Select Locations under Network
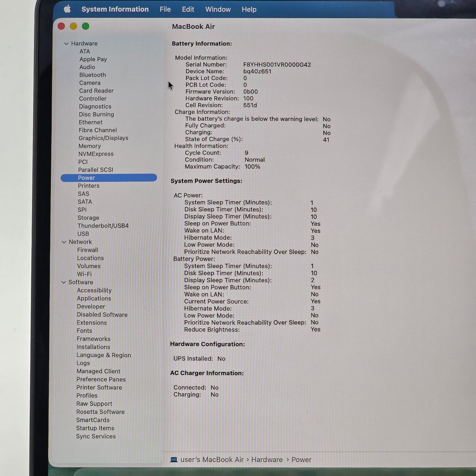 [91, 258]
